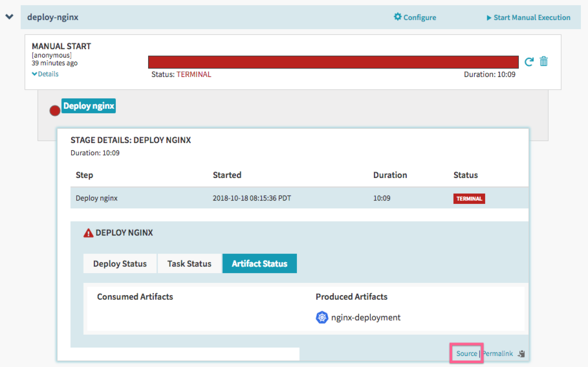
Task: Open the Task Status tab
Action: [x=189, y=263]
